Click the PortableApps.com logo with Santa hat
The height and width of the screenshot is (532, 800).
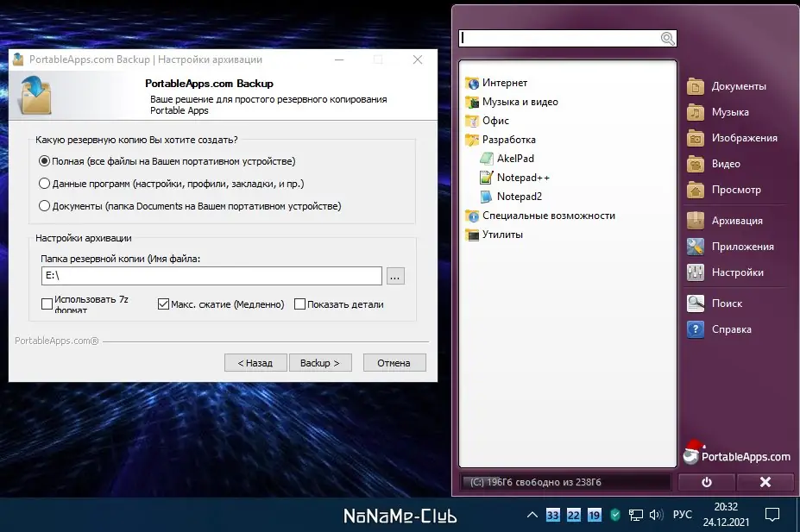point(737,453)
